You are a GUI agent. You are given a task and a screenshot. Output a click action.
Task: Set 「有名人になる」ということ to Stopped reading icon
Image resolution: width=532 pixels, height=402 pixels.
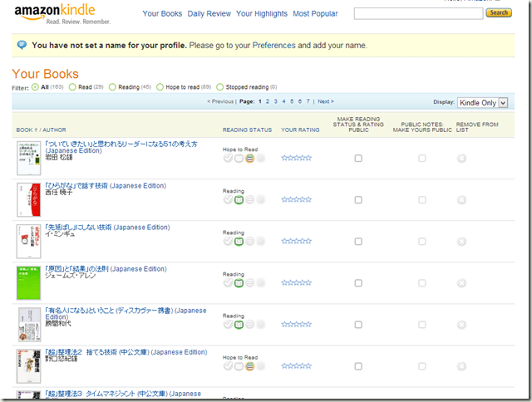click(x=260, y=325)
